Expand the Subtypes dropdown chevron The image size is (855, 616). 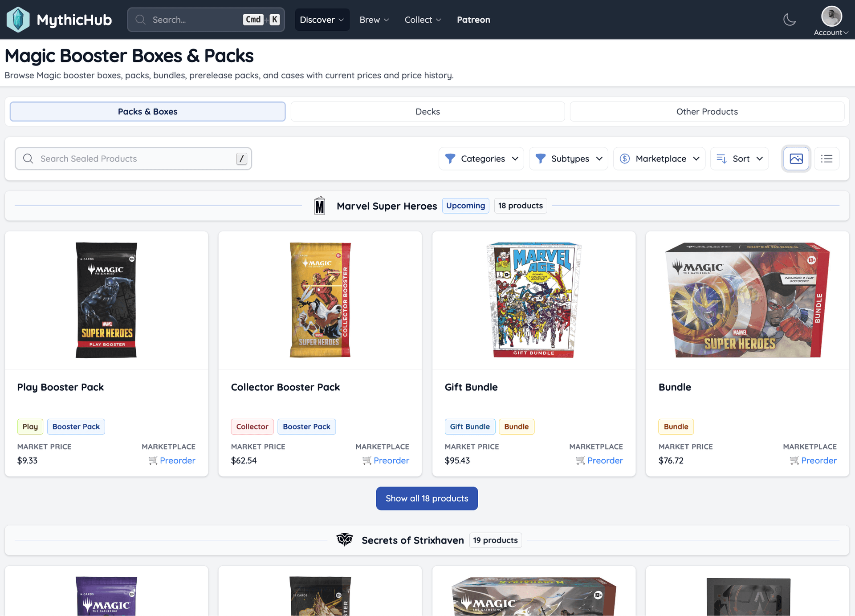pos(599,158)
